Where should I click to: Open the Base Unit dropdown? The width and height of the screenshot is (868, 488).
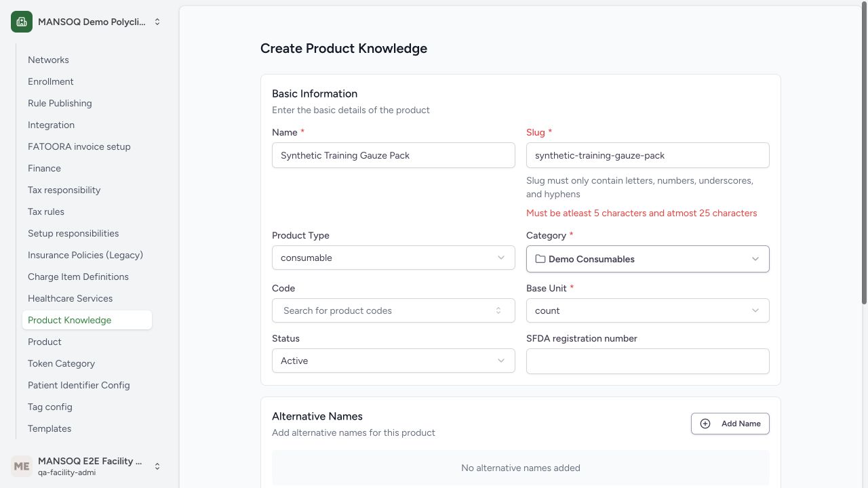[x=648, y=310]
